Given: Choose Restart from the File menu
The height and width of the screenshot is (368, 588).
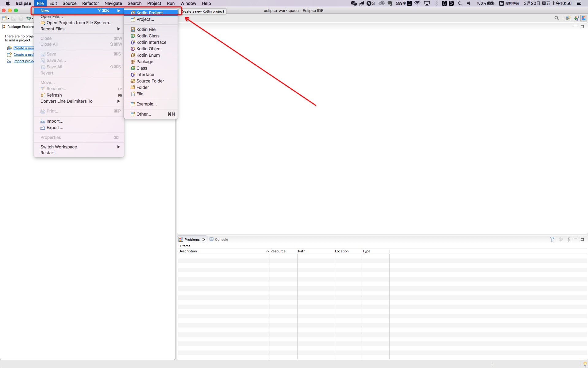Looking at the screenshot, I should (x=79, y=153).
